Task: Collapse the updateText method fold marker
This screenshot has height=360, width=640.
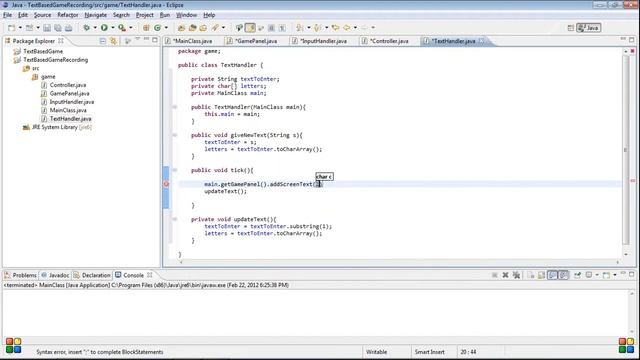Action: [175, 219]
